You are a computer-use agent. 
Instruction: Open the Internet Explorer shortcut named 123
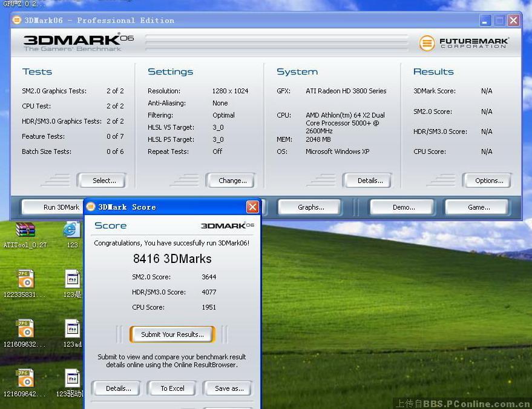(72, 230)
